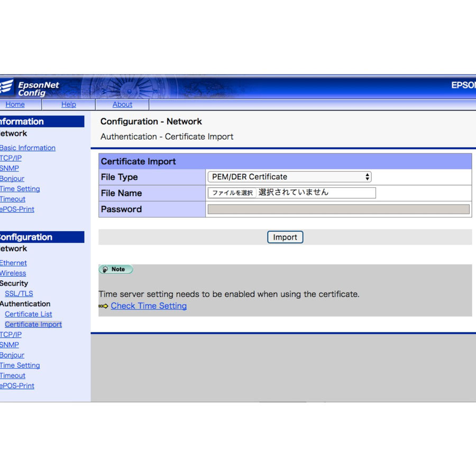Open the Help tab
476x476 pixels.
tap(68, 105)
